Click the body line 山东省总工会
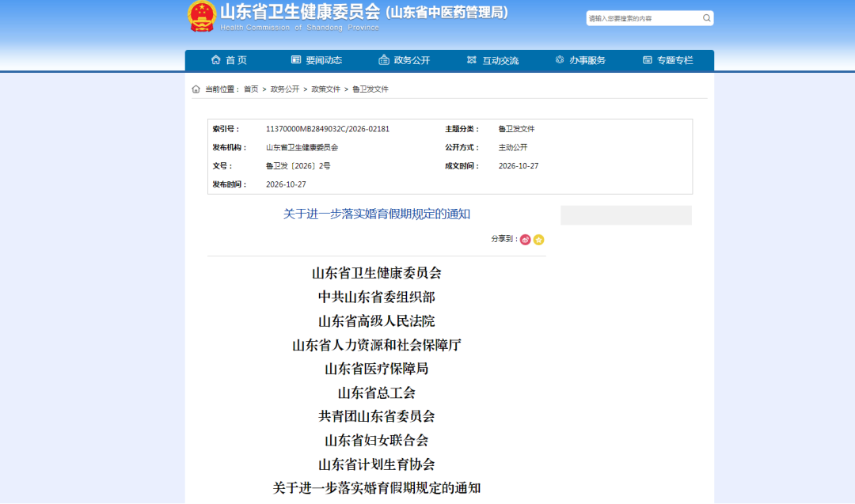The image size is (855, 504). [x=376, y=393]
